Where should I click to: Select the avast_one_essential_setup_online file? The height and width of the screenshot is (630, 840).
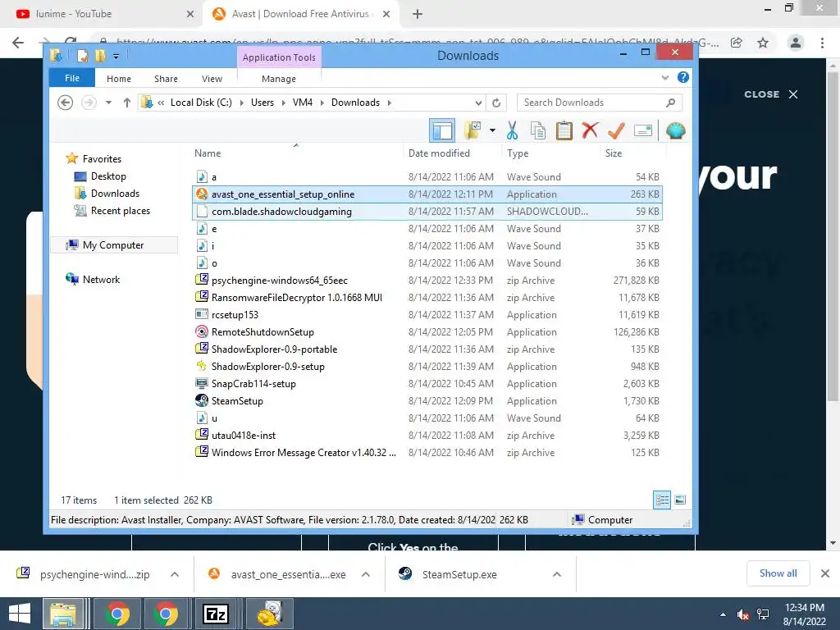point(427,194)
